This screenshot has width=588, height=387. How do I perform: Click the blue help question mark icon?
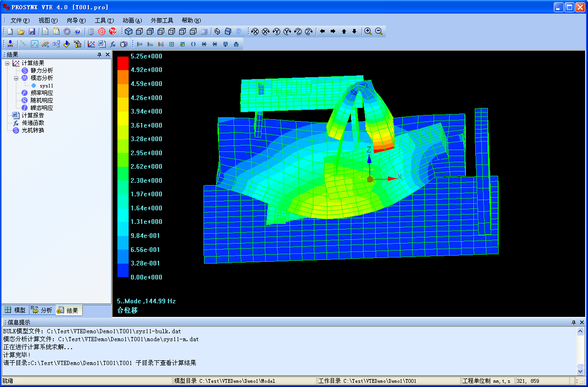click(78, 31)
